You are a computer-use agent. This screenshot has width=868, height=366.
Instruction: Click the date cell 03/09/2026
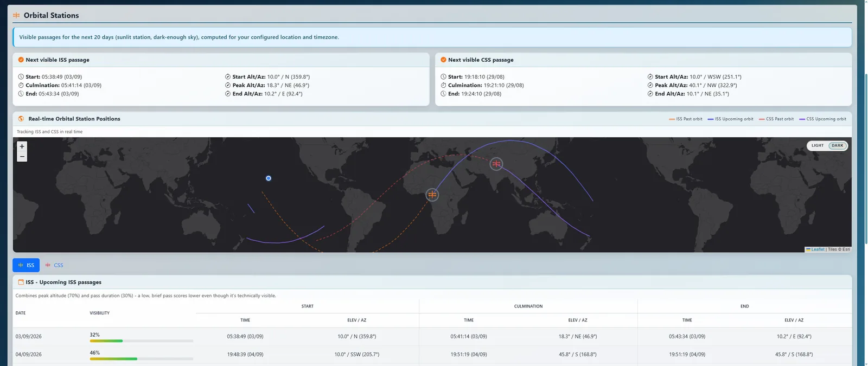(29, 337)
